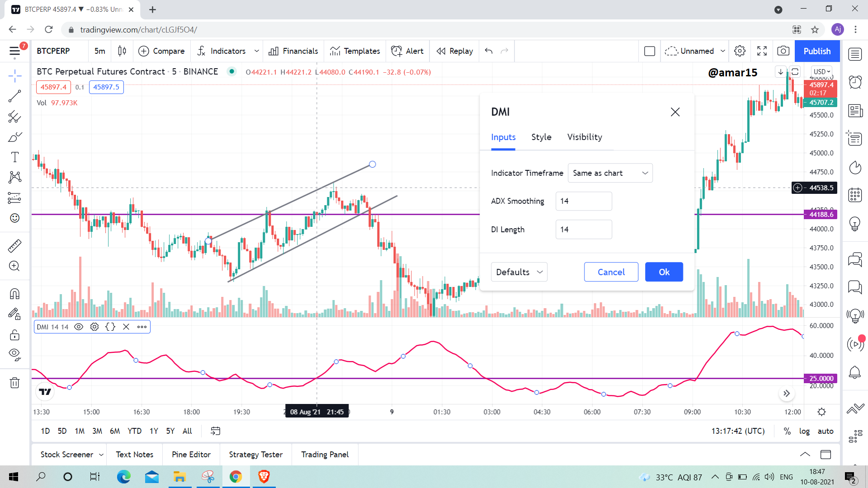This screenshot has height=488, width=868.
Task: Open File Explorer from the taskbar
Action: (x=179, y=477)
